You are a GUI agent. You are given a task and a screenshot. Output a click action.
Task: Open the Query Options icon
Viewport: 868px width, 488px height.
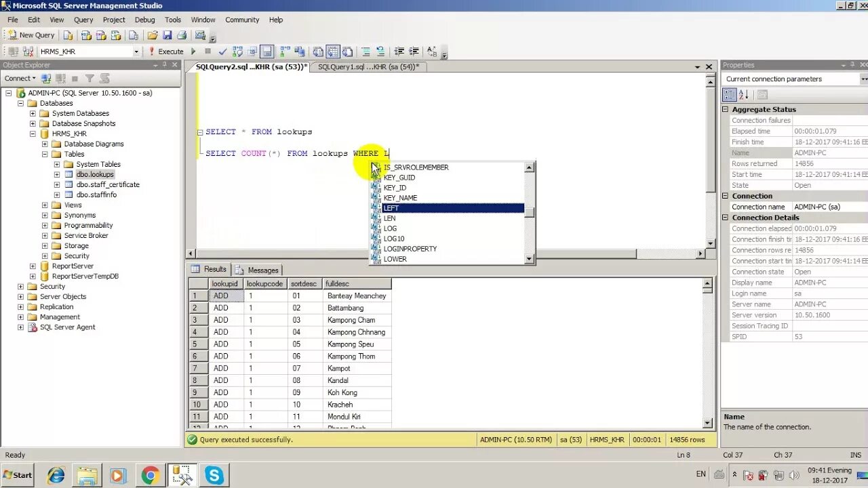point(252,52)
